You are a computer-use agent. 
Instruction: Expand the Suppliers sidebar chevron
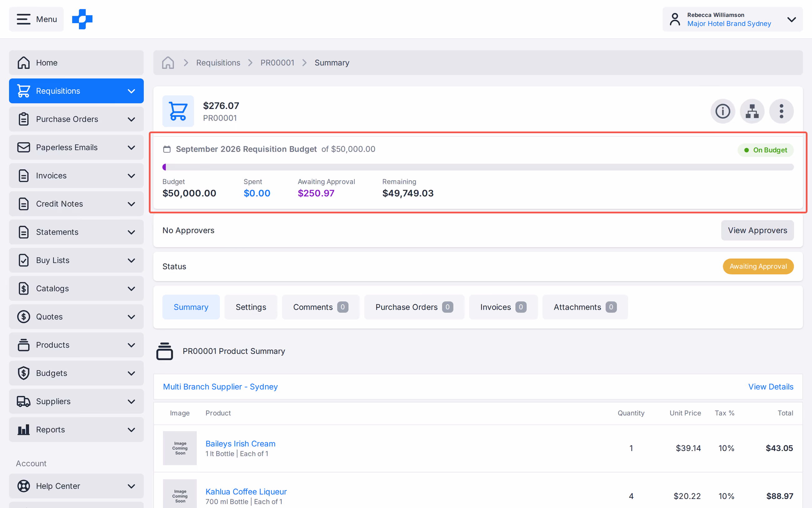[131, 401]
